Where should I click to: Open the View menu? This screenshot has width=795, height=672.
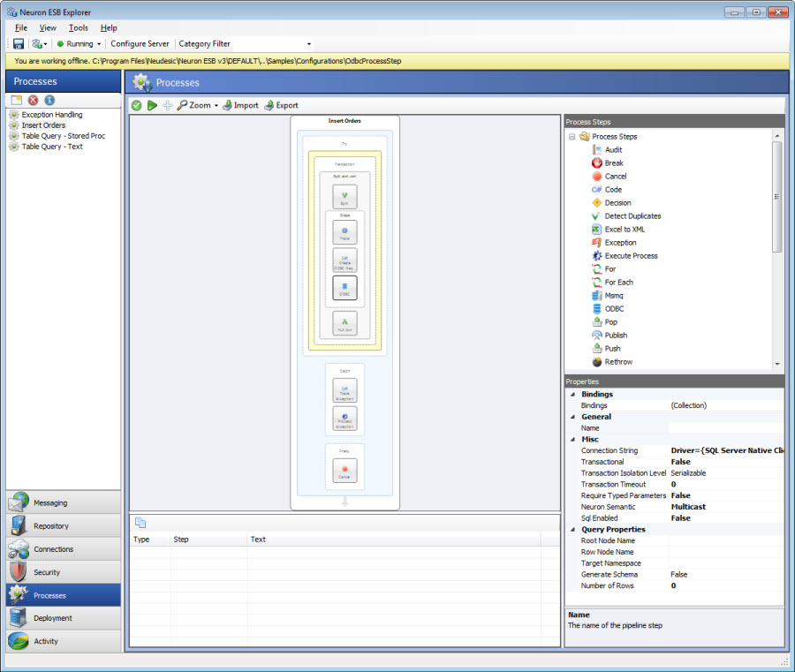[49, 28]
